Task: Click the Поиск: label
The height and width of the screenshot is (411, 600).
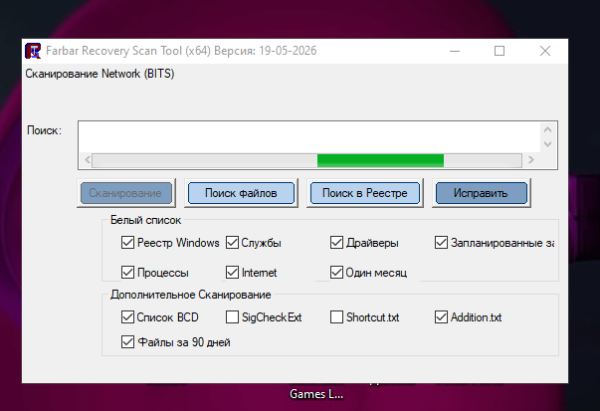Action: [44, 130]
